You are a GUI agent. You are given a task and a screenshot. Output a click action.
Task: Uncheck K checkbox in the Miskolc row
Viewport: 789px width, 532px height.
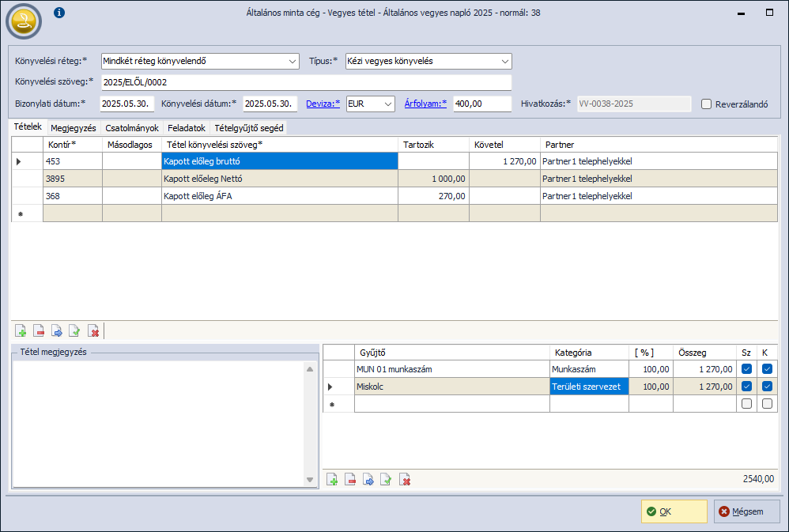click(767, 387)
